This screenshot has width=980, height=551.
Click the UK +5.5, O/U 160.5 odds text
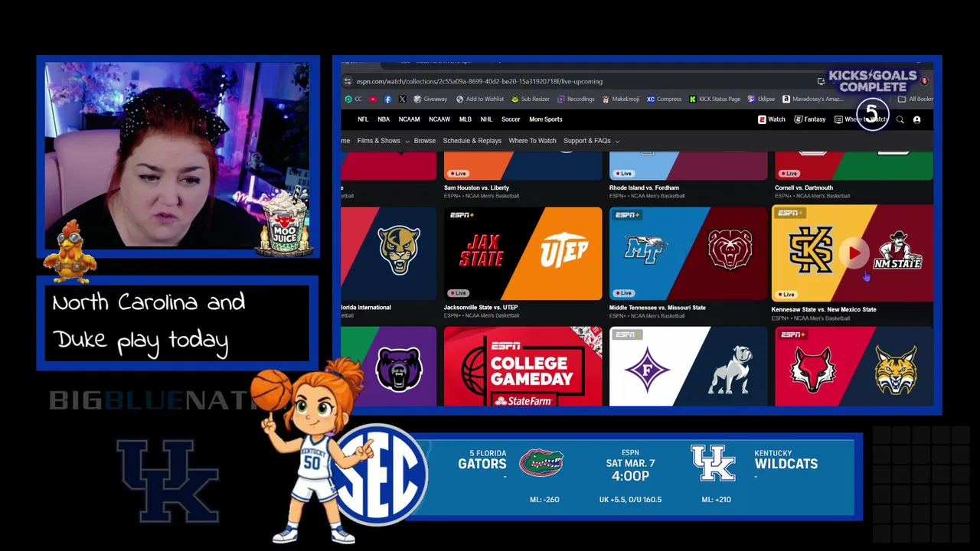click(x=630, y=500)
